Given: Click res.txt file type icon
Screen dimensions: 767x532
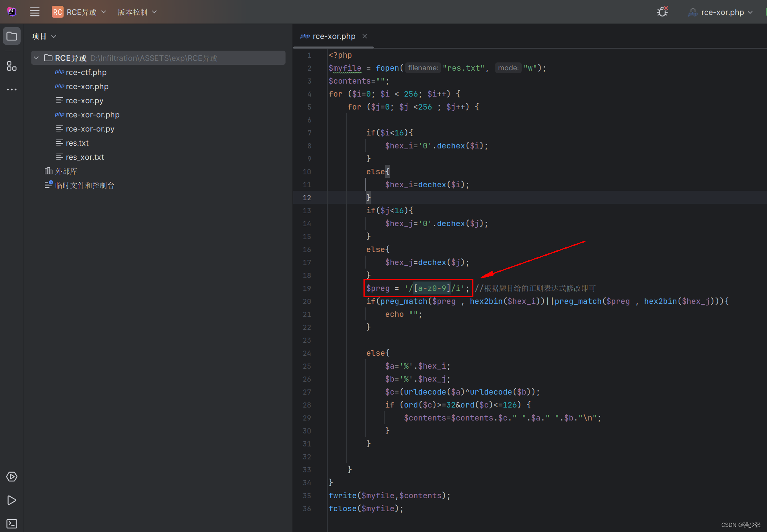Looking at the screenshot, I should point(60,143).
